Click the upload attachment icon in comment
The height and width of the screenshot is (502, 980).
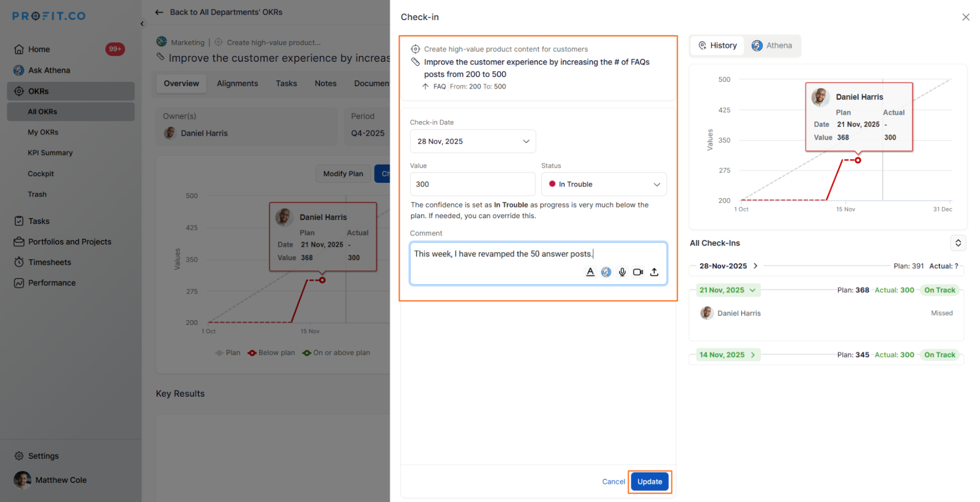pos(654,272)
